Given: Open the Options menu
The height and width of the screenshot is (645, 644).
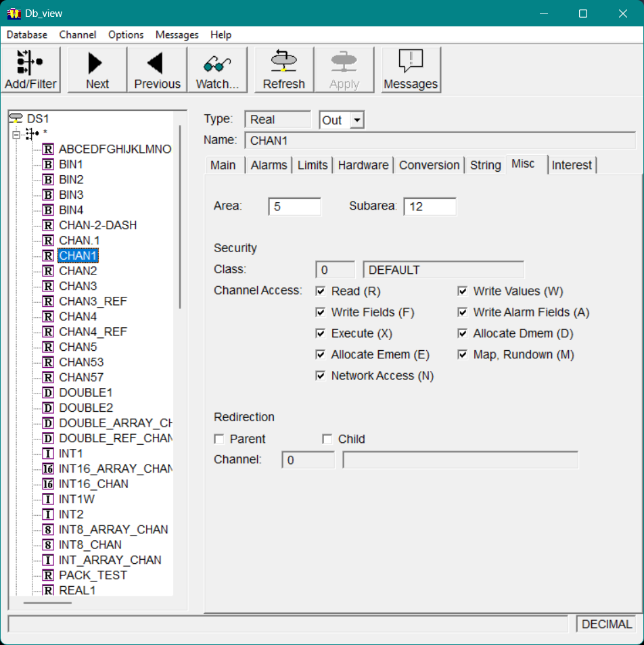Looking at the screenshot, I should point(126,34).
